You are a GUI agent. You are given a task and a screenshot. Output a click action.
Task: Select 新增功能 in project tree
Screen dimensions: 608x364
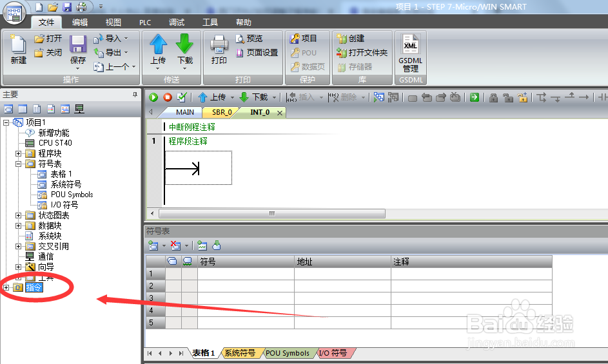[54, 133]
